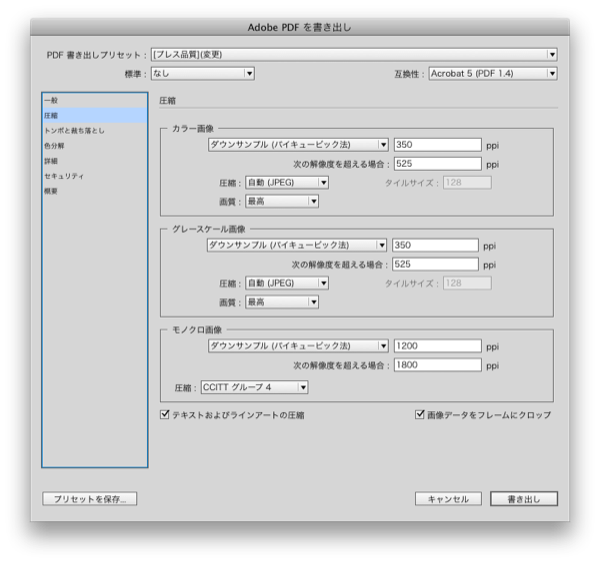Screen dimensions: 600x563
Task: Click the カラー画像 350 ppi field
Action: click(438, 145)
